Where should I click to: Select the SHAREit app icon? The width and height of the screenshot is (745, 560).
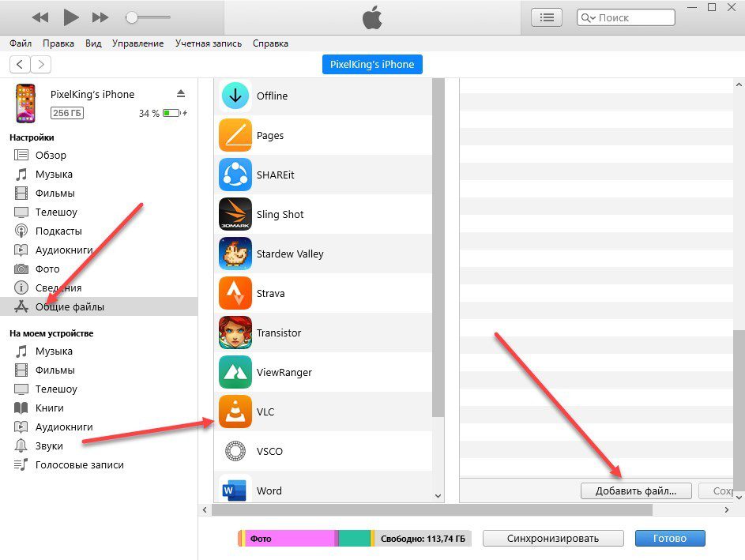coord(235,175)
